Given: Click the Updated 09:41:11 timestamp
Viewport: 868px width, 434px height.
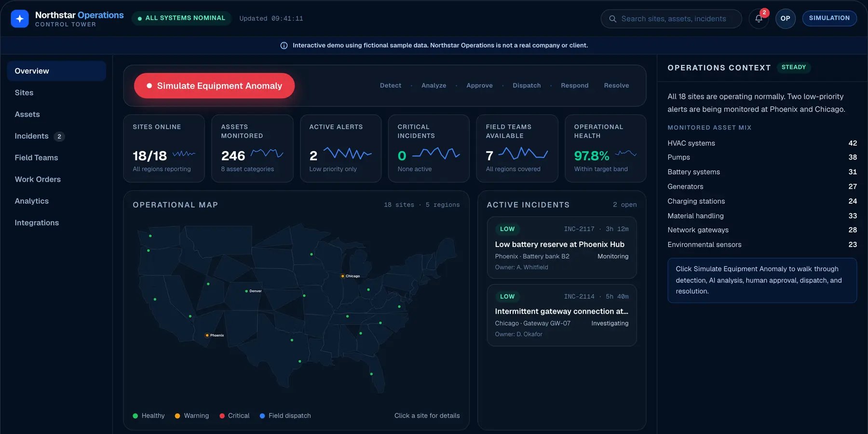Looking at the screenshot, I should click(x=271, y=19).
